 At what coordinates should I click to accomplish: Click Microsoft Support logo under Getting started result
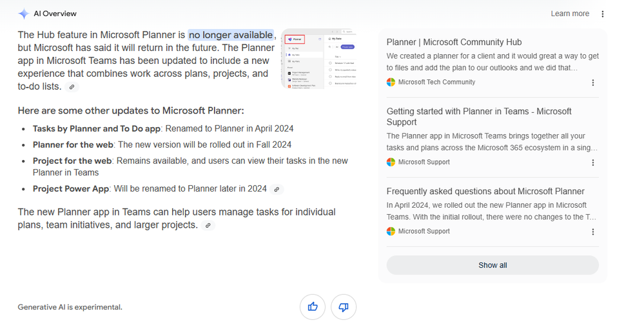(x=391, y=162)
